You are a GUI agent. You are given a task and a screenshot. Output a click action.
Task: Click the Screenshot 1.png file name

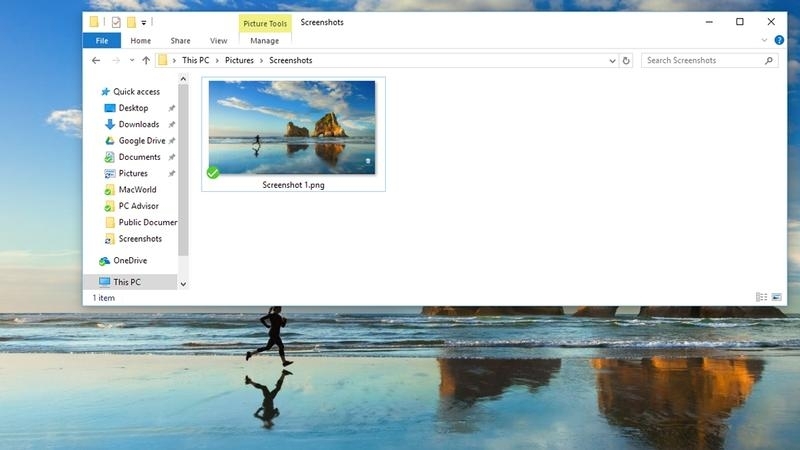(x=293, y=185)
